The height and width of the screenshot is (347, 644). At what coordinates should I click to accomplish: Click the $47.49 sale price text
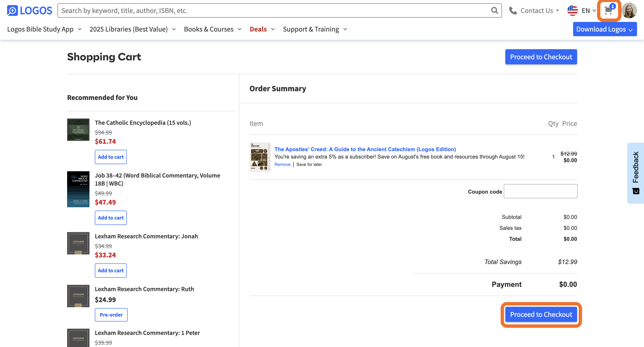point(105,202)
